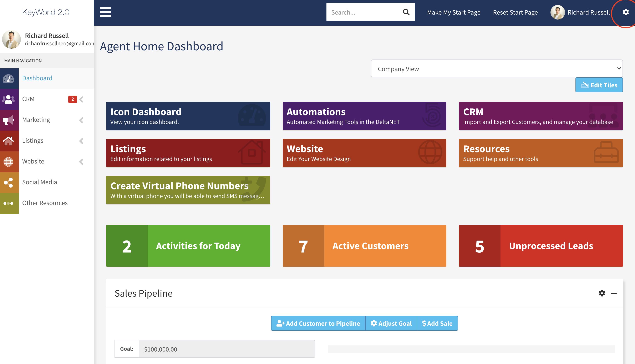Viewport: 635px width, 364px height.
Task: Open the top-right settings gear
Action: (625, 12)
